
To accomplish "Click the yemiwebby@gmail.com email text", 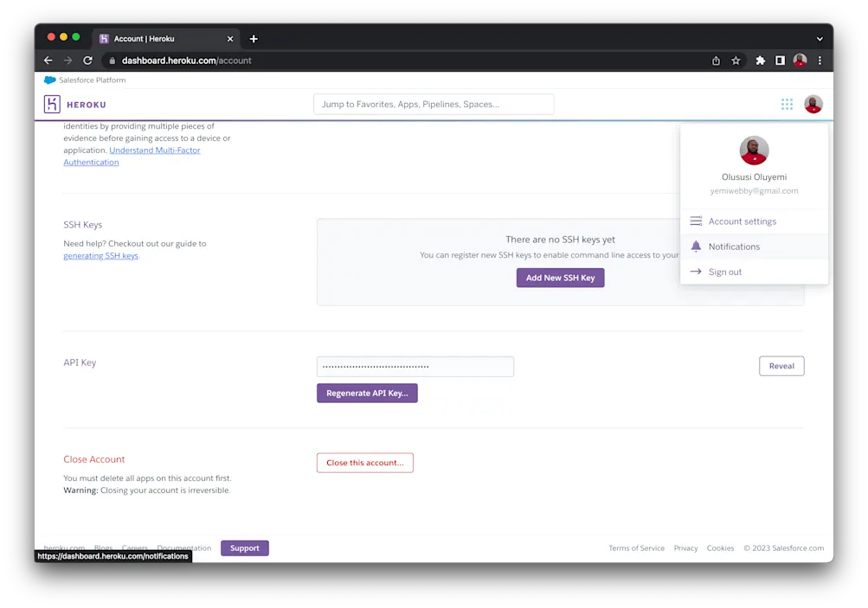I will pyautogui.click(x=754, y=191).
